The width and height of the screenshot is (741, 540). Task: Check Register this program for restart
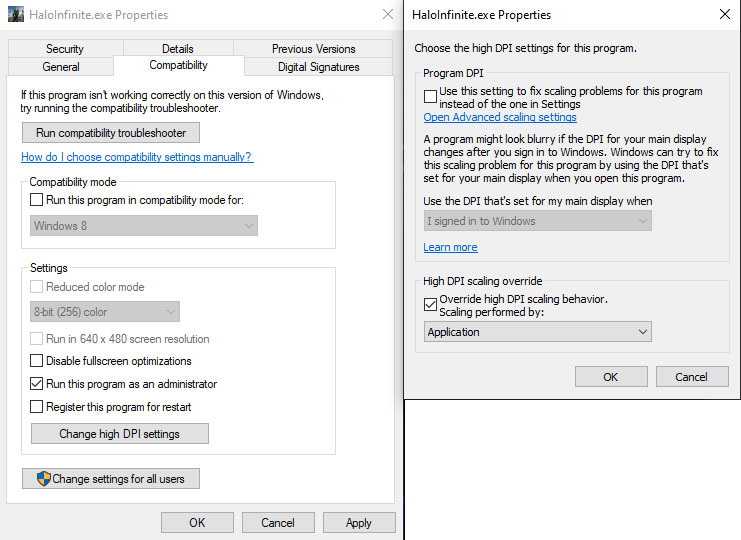tap(36, 407)
